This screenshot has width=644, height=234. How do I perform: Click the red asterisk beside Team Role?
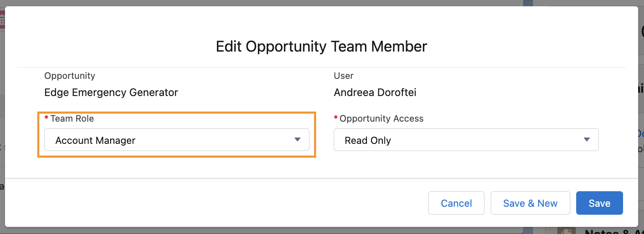click(46, 118)
